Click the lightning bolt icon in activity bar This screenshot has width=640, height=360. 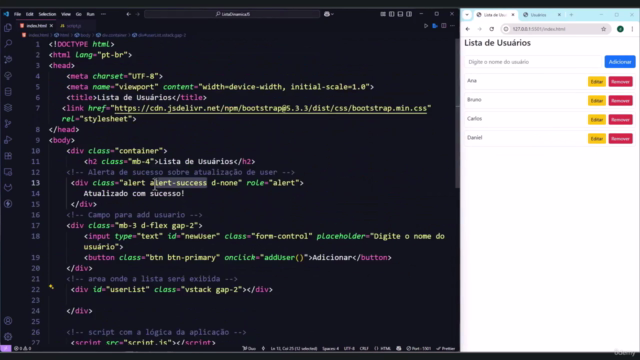point(8,204)
